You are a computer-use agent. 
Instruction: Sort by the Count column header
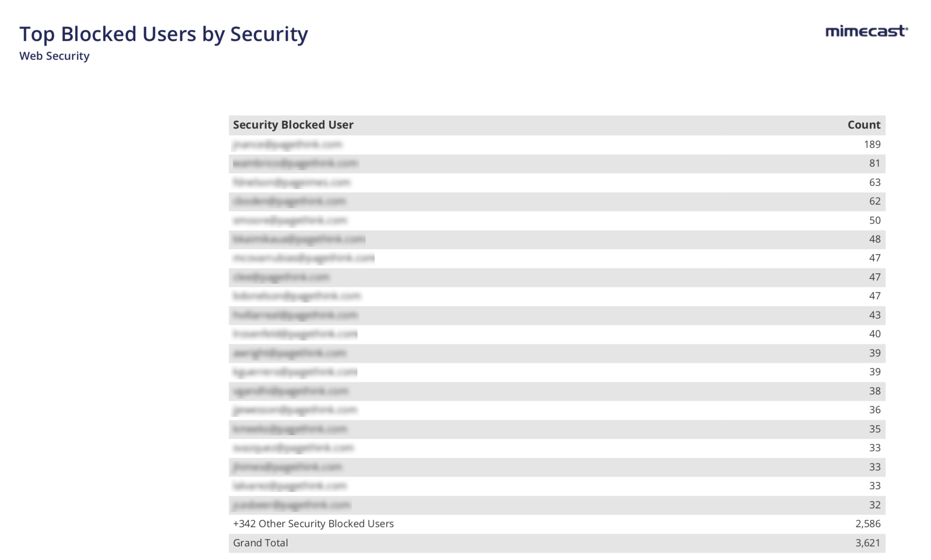pos(863,125)
